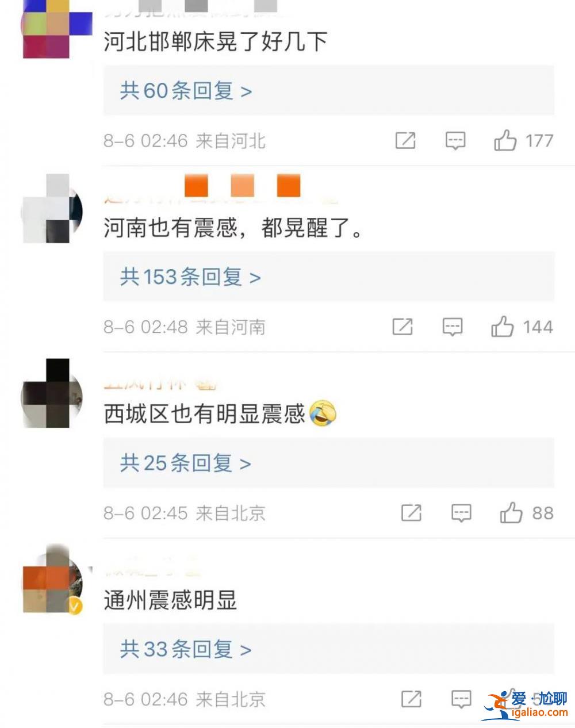This screenshot has width=575, height=728.
Task: Share the Henan earthquake comment
Action: 402,327
